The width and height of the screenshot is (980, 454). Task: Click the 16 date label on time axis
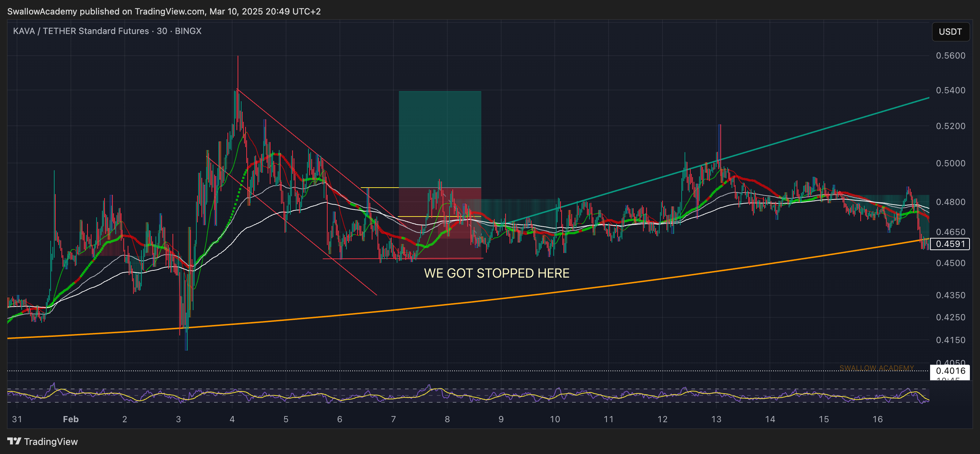pos(877,419)
